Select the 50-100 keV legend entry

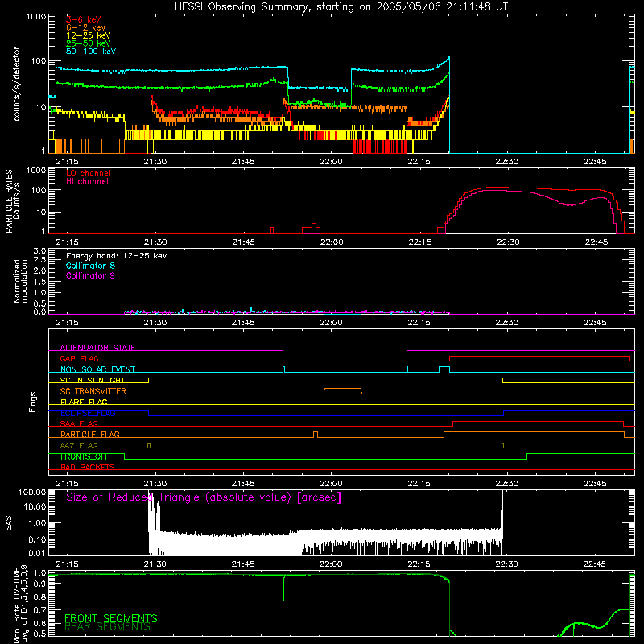pyautogui.click(x=91, y=52)
